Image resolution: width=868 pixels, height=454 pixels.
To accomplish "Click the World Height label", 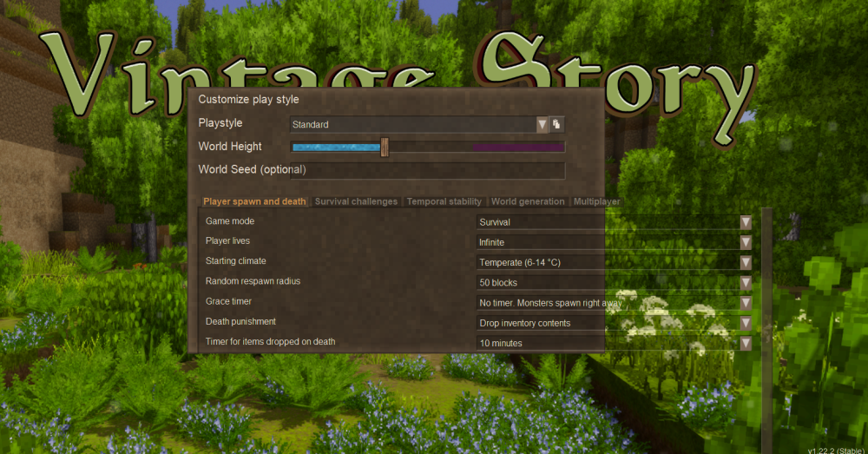I will [230, 147].
